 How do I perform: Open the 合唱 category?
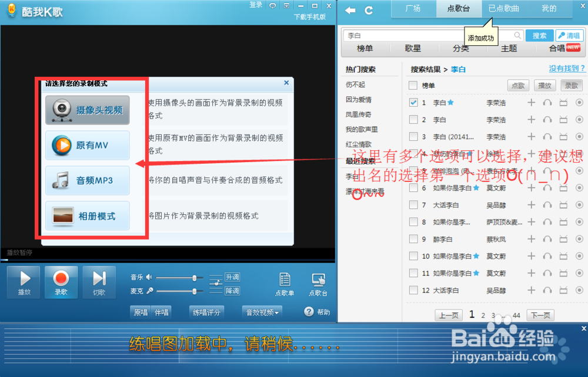pyautogui.click(x=557, y=48)
